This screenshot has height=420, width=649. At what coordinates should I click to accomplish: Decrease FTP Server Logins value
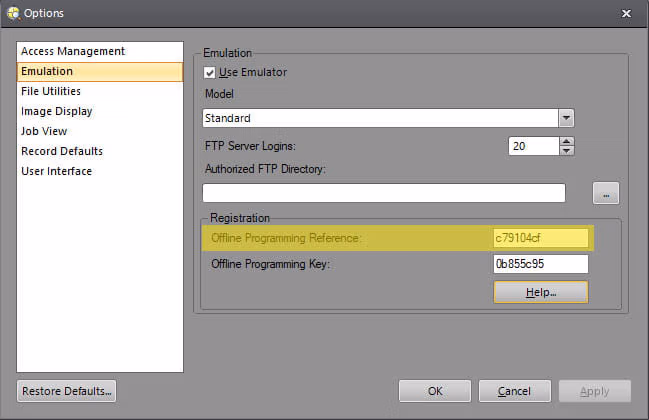pyautogui.click(x=567, y=151)
